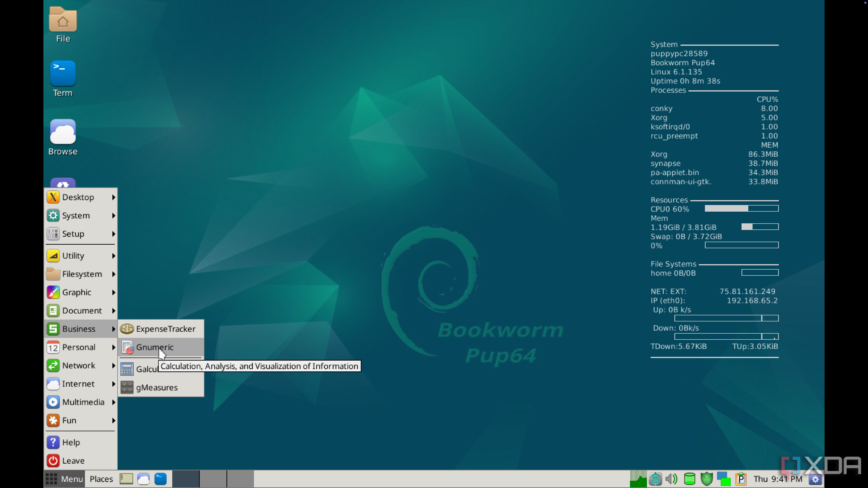Viewport: 868px width, 488px height.
Task: Open the Network submenu
Action: [81, 365]
